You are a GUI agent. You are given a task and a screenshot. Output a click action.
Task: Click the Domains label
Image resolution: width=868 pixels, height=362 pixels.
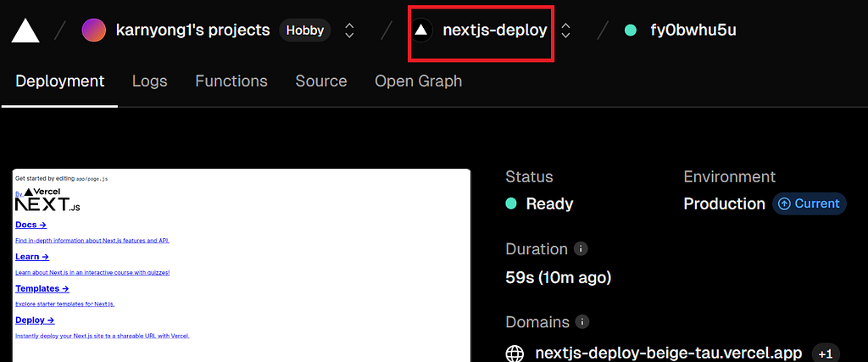pyautogui.click(x=537, y=322)
